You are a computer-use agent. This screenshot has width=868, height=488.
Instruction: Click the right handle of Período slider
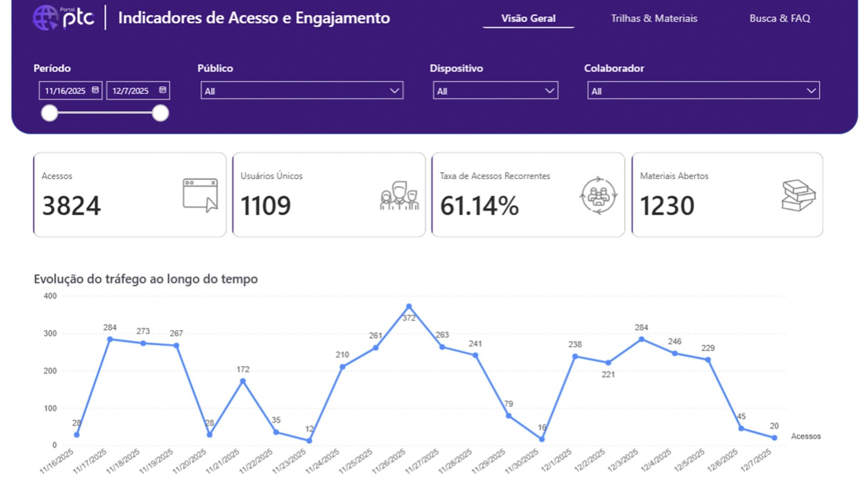pos(160,113)
